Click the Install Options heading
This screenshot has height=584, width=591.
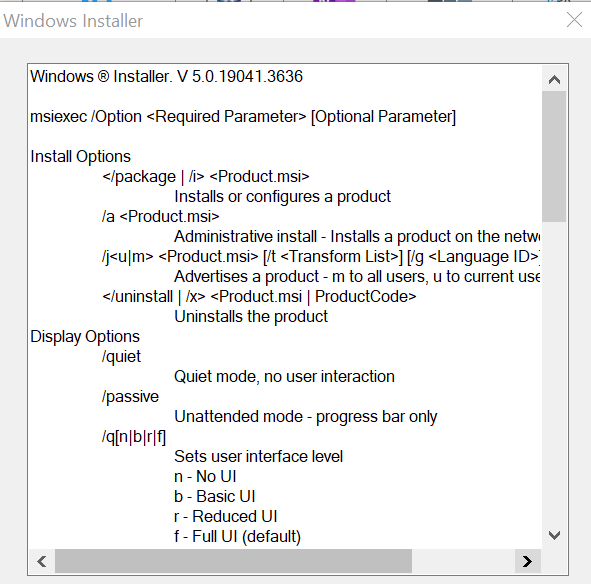80,156
